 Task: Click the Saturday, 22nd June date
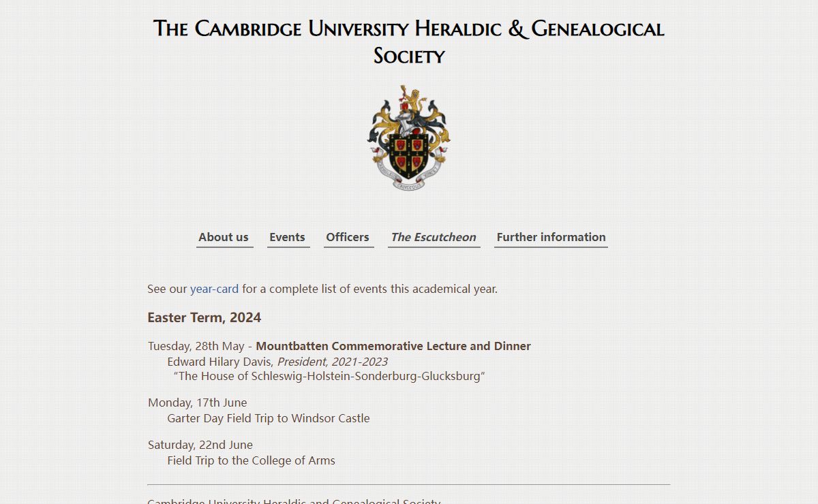coord(200,445)
